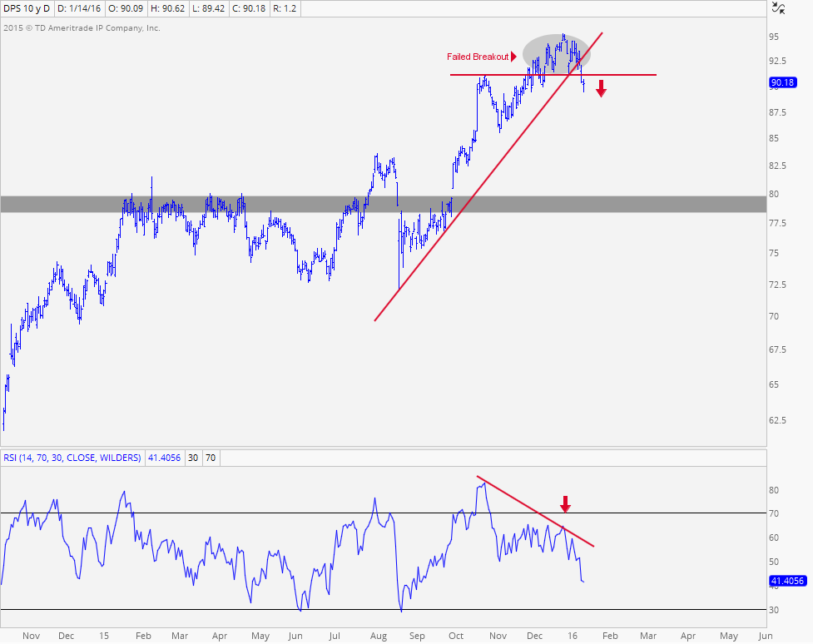Click the date value D: 1/14/16
The width and height of the screenshot is (813, 644).
79,8
